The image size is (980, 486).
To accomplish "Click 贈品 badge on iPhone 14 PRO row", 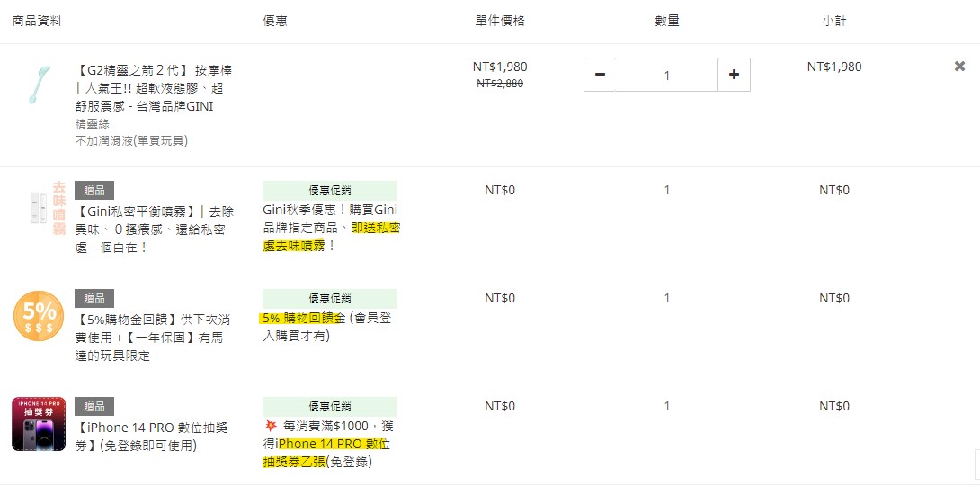I will coord(94,407).
